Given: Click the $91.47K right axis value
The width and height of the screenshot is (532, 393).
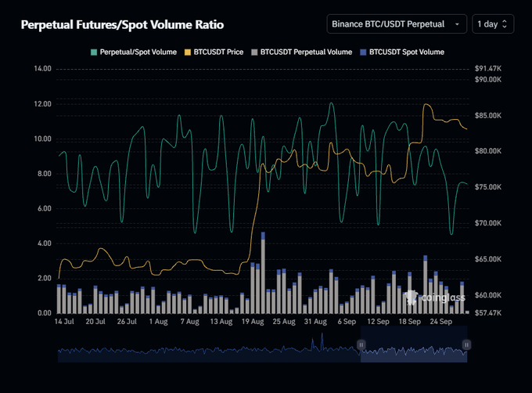Looking at the screenshot, I should pyautogui.click(x=488, y=69).
